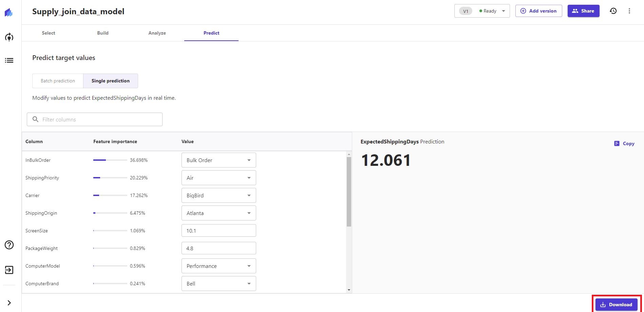644x312 pixels.
Task: Click the InBulkOrder feature importance bar
Action: click(x=110, y=160)
